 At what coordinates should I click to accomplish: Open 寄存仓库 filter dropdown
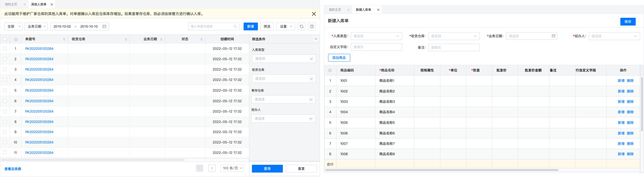[x=283, y=99]
